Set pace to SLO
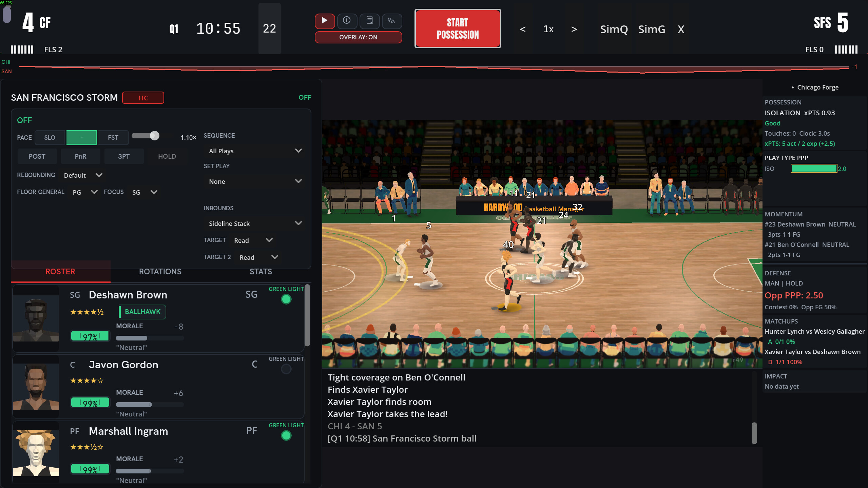The image size is (868, 488). pos(50,137)
